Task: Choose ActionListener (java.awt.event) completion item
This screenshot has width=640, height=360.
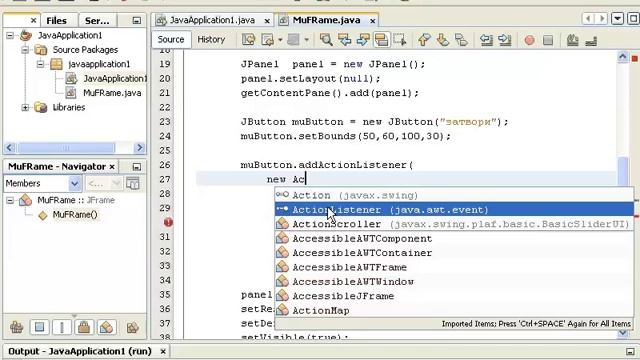Action: coord(454,210)
